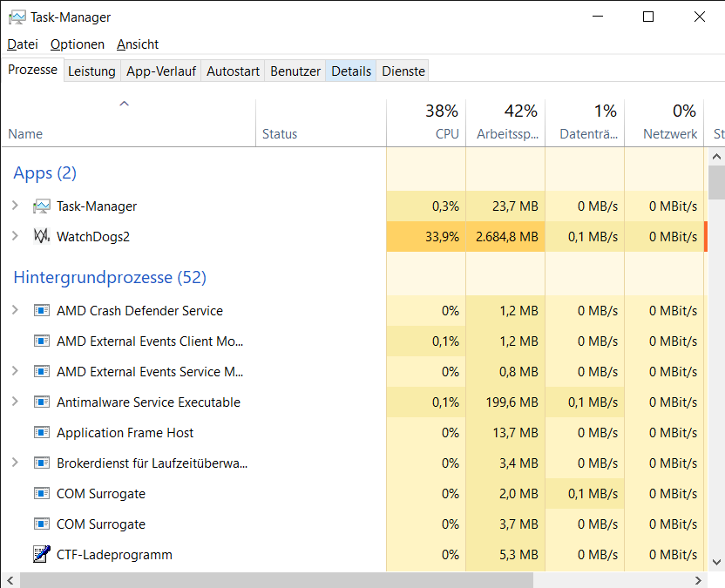725x588 pixels.
Task: Click the CTF-Ladeprogramm icon
Action: pyautogui.click(x=41, y=554)
